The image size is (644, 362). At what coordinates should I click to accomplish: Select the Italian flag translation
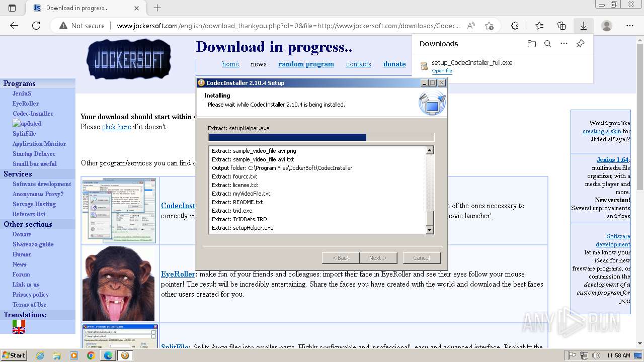[19, 323]
